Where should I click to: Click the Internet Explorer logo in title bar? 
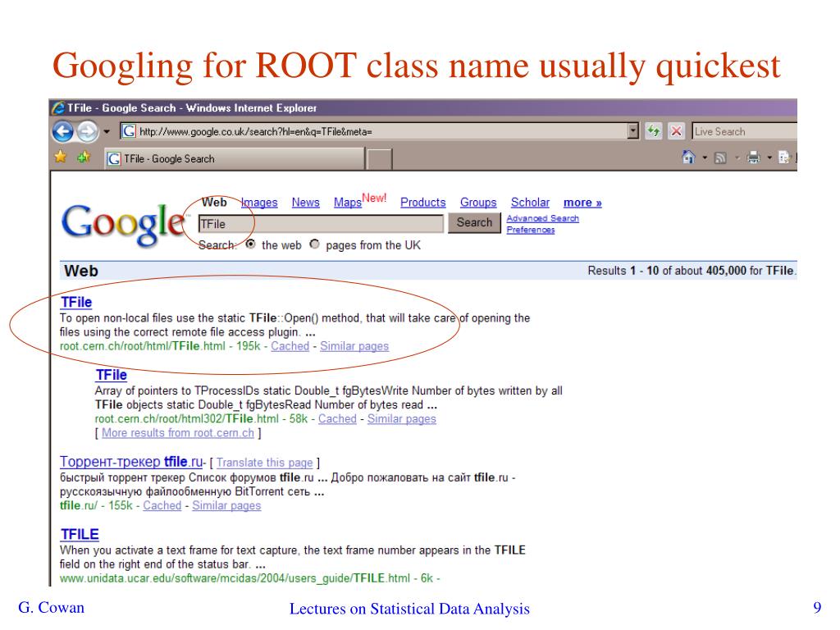pos(58,107)
